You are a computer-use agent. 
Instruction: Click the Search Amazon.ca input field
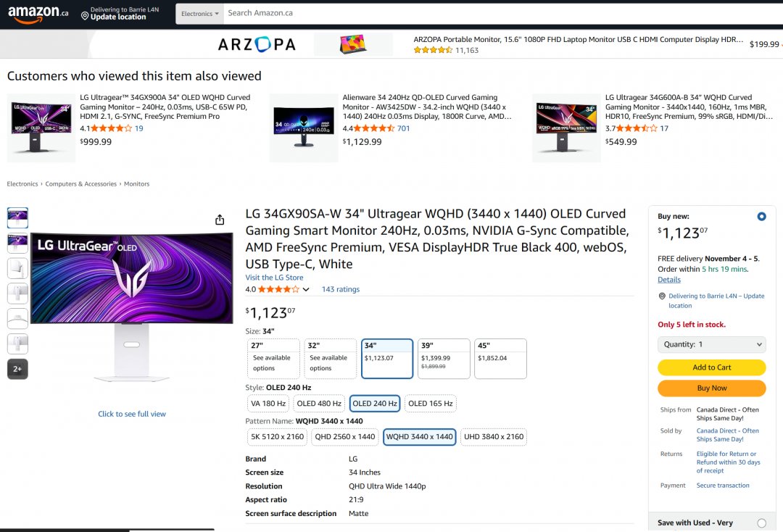pyautogui.click(x=503, y=14)
